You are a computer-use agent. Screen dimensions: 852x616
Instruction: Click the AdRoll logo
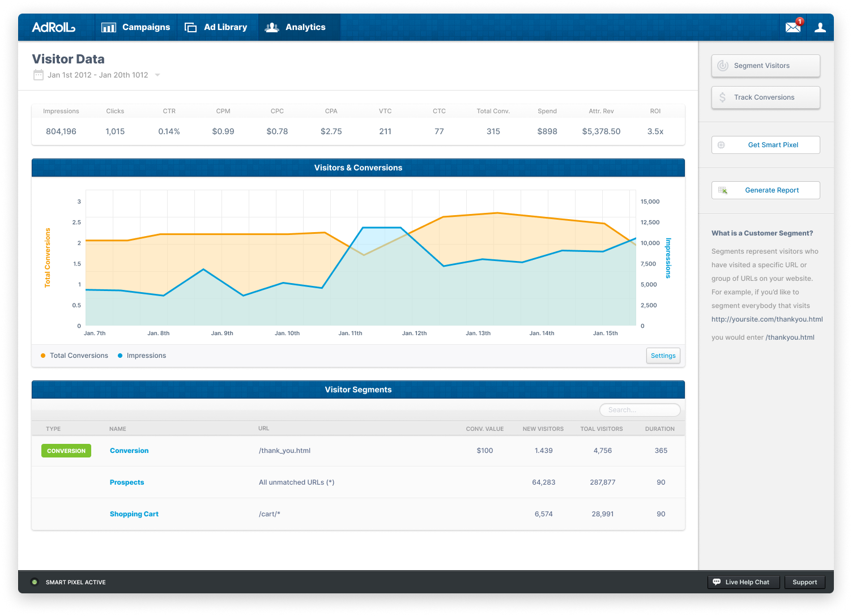pyautogui.click(x=53, y=27)
